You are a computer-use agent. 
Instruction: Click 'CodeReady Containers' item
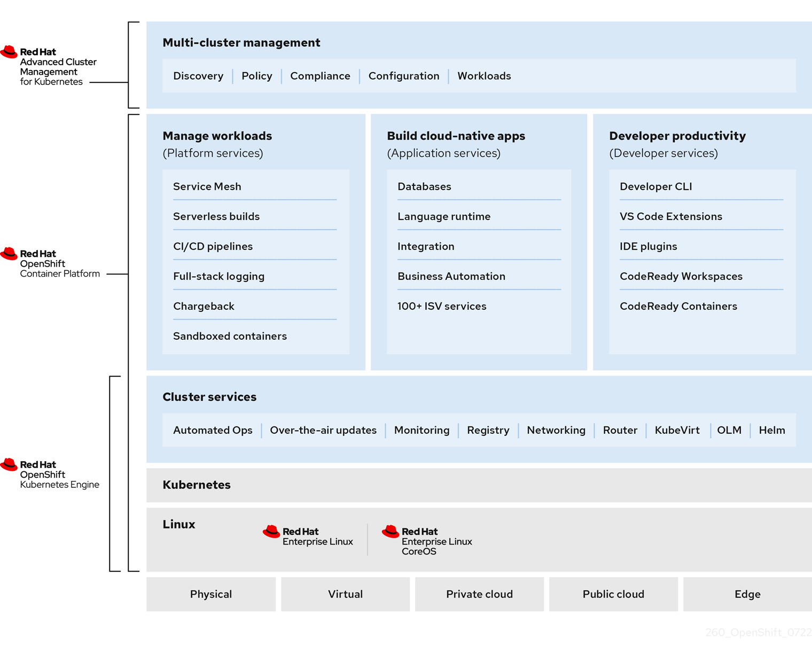coord(678,306)
